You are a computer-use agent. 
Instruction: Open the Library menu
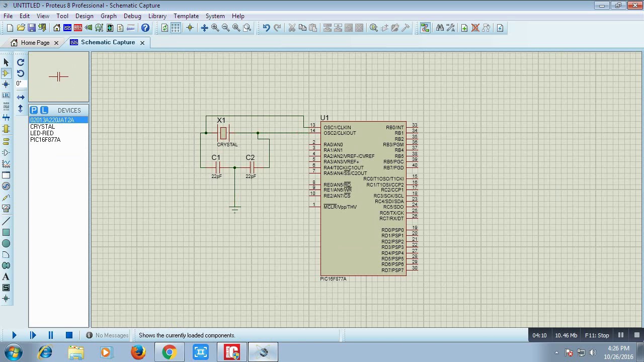tap(157, 16)
